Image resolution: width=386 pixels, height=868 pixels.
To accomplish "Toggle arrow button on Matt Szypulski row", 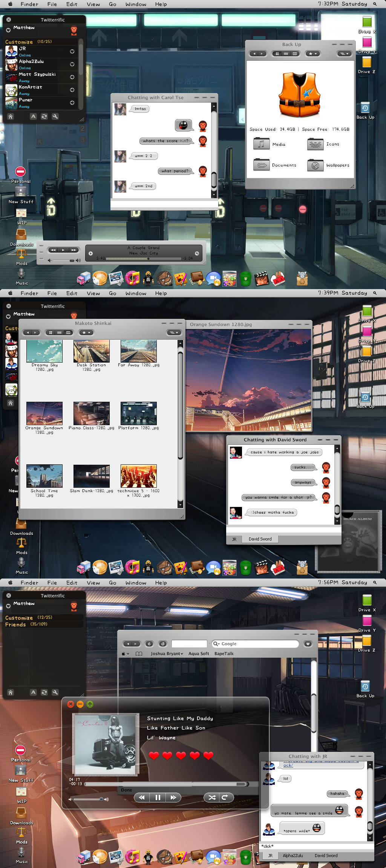I will point(72,77).
